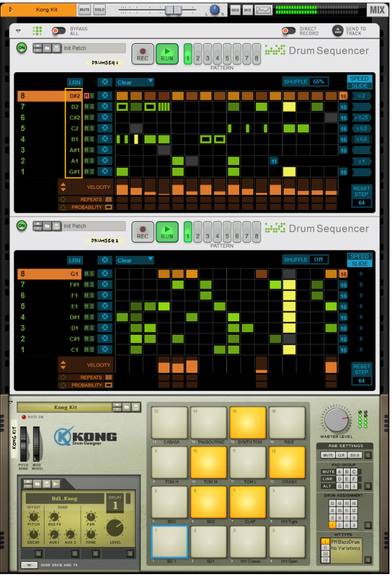392x576 pixels.
Task: Tap the CLAP pad in Kong
Action: coord(248,502)
